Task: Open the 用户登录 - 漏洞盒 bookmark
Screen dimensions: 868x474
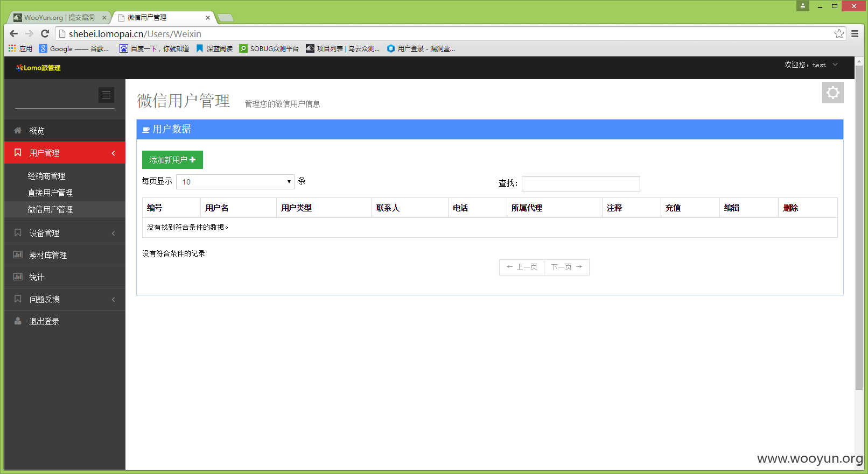Action: [x=421, y=48]
